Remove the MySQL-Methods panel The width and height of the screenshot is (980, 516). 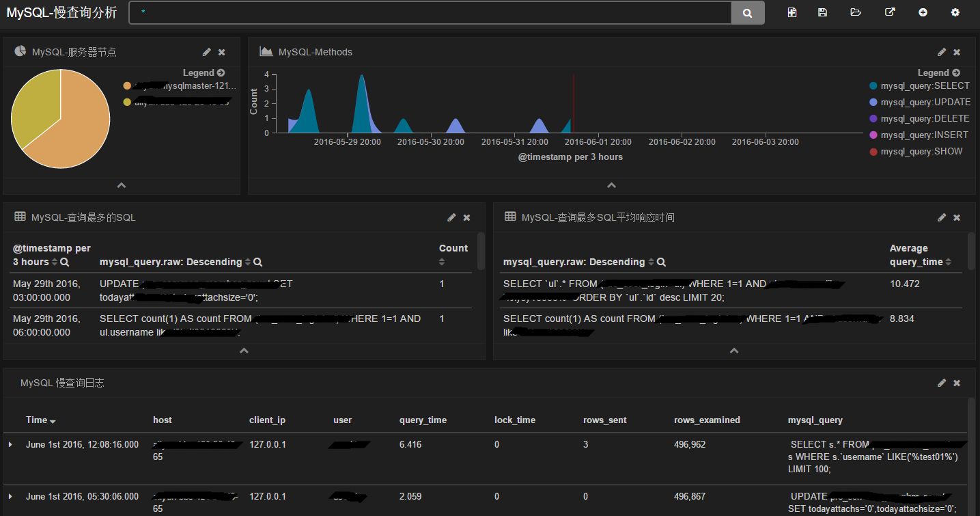[957, 52]
